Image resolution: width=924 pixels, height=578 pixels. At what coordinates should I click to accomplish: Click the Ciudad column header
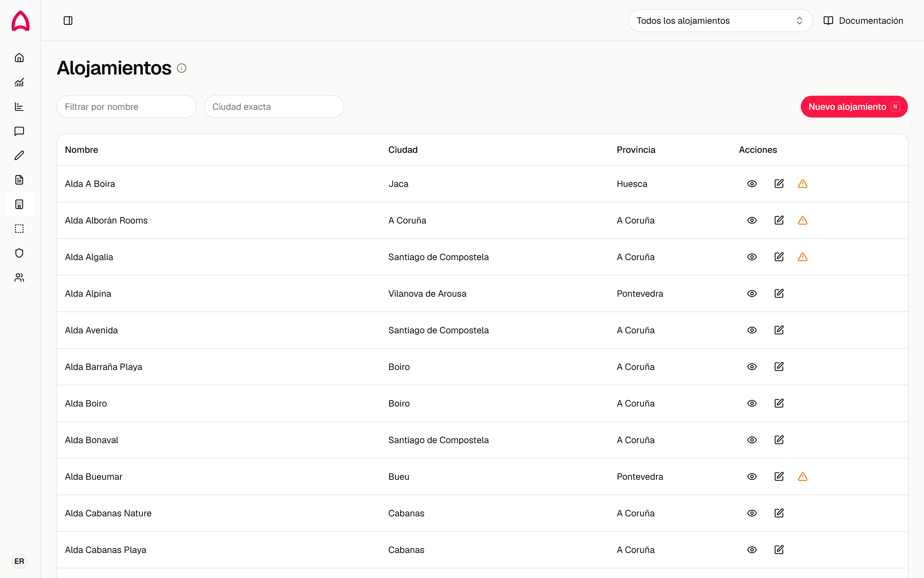pos(403,150)
